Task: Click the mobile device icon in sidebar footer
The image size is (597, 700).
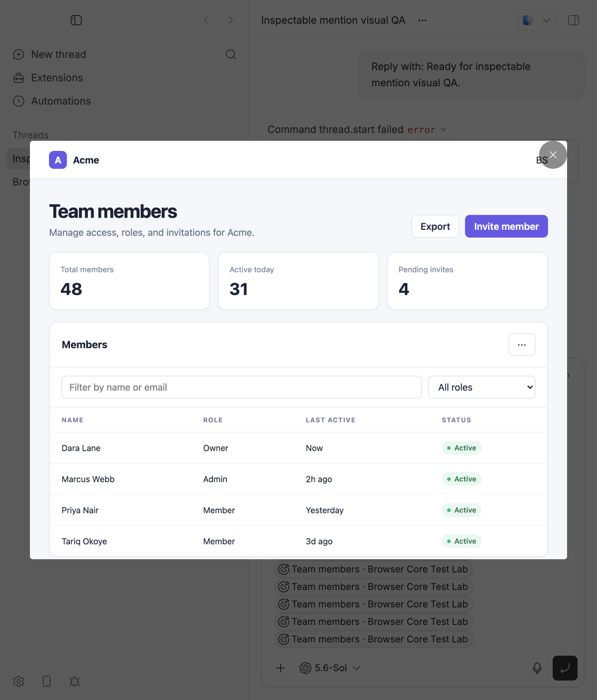Action: (47, 681)
